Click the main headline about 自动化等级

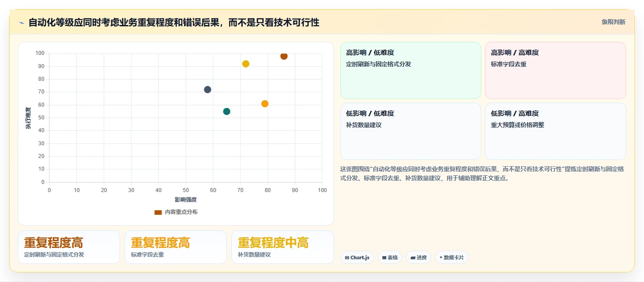click(174, 22)
